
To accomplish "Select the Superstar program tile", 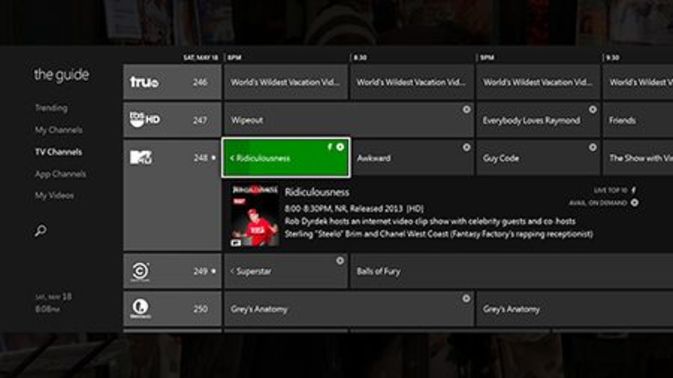I will [x=285, y=271].
